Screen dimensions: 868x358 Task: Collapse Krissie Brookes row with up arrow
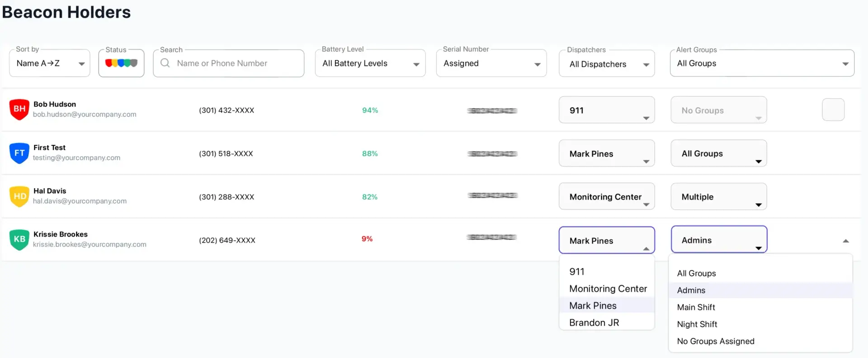[845, 241]
